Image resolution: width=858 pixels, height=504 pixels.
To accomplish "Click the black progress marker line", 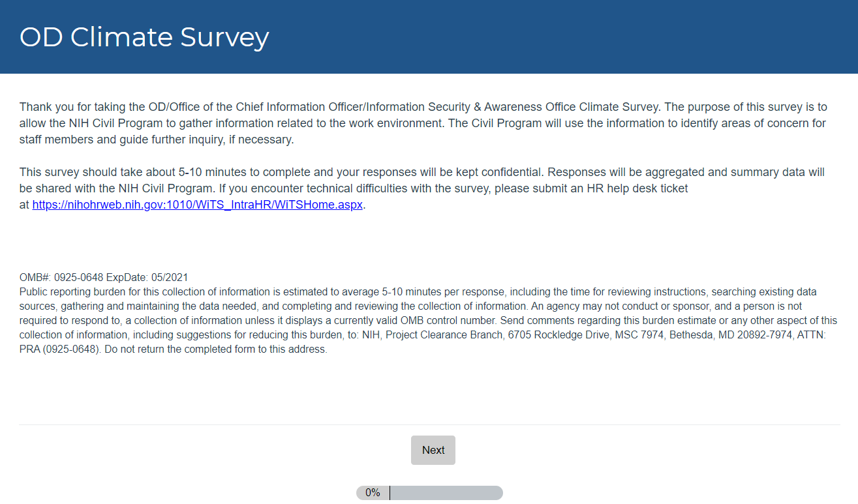I will tap(390, 493).
